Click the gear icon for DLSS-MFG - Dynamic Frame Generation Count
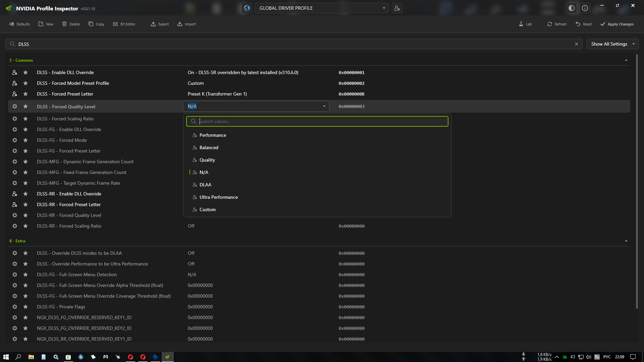The image size is (644, 362). click(x=15, y=162)
